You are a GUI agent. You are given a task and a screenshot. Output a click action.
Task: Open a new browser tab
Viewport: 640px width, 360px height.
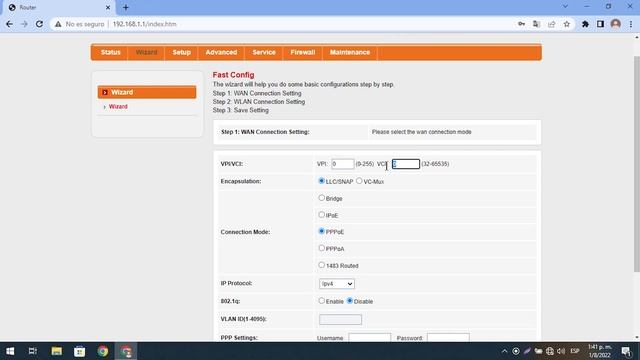pyautogui.click(x=126, y=7)
